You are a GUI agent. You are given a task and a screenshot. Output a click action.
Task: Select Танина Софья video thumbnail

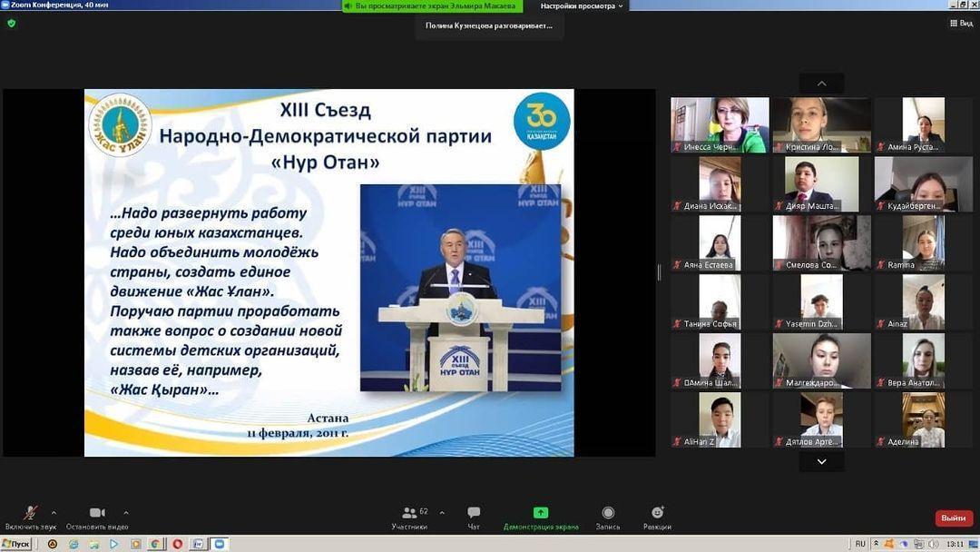(x=720, y=302)
